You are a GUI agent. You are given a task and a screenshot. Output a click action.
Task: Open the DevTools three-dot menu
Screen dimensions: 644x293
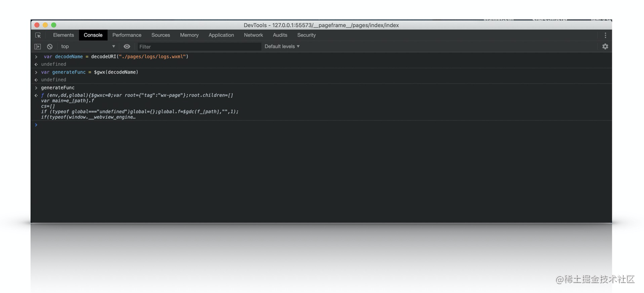coord(605,35)
